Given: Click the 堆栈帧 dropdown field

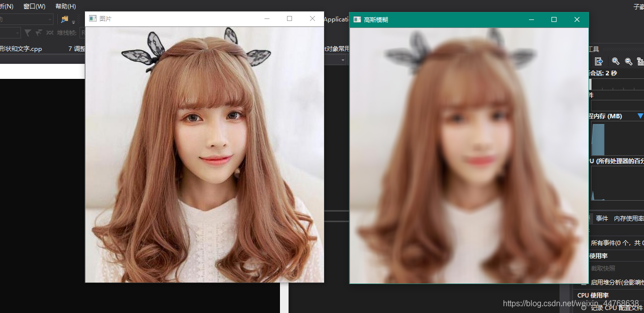Looking at the screenshot, I should pos(82,32).
